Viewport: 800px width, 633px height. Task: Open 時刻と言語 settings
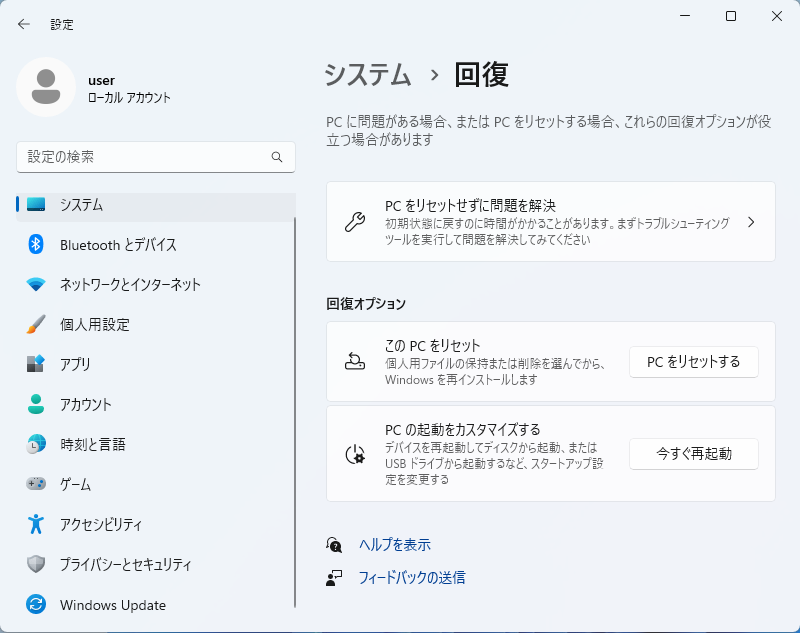(x=156, y=444)
